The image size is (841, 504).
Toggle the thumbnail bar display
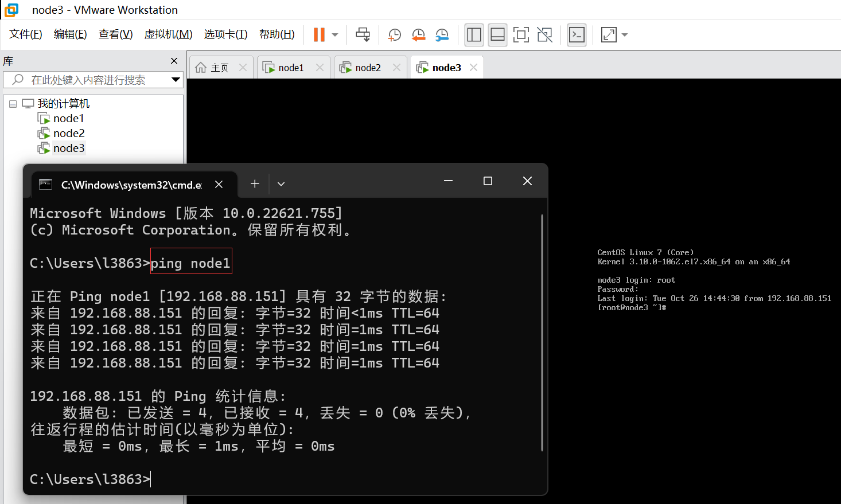point(497,34)
